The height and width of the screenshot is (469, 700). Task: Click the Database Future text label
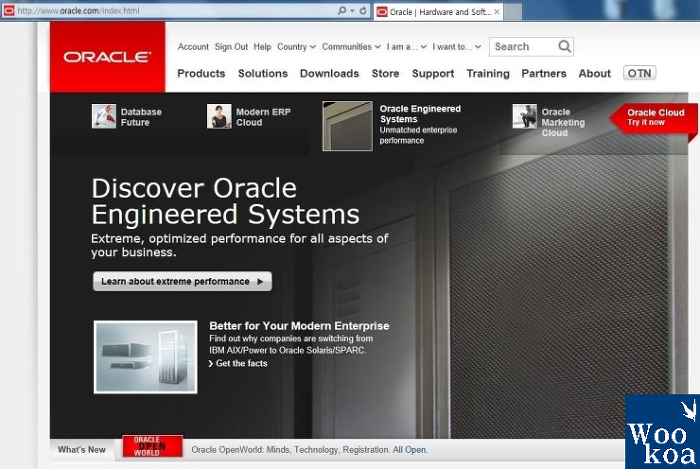tap(141, 117)
